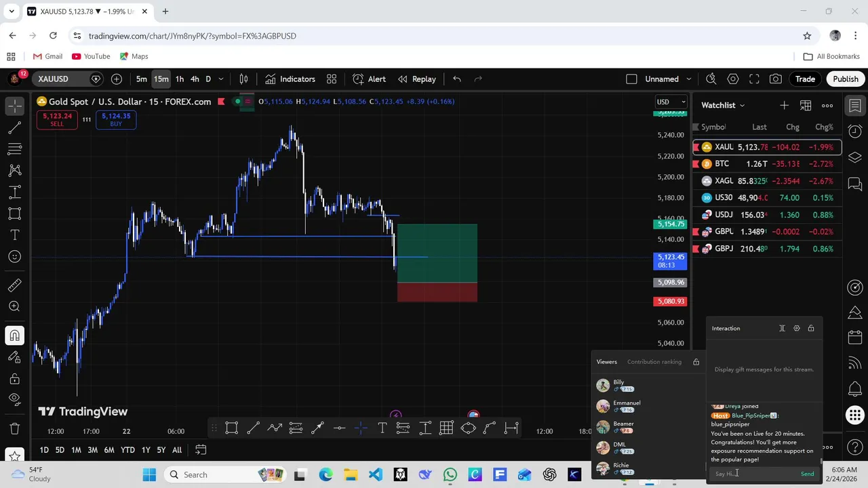Image resolution: width=868 pixels, height=488 pixels.
Task: Click the undo arrow in top toolbar
Action: (x=457, y=79)
